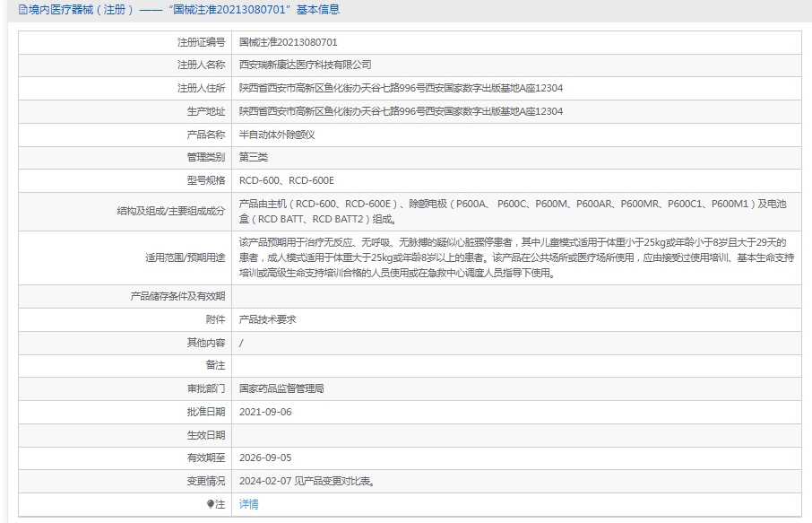Select approving department 国家药品监督管理局
The image size is (812, 523).
pyautogui.click(x=281, y=388)
